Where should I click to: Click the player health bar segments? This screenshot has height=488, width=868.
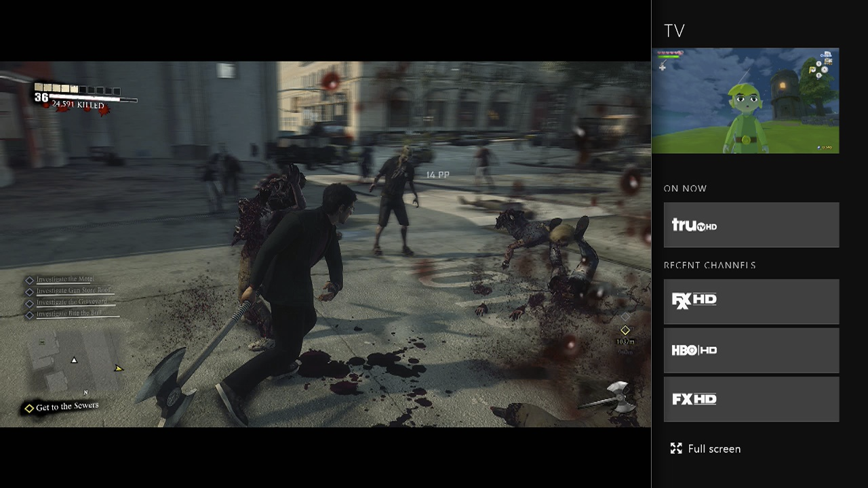point(77,89)
